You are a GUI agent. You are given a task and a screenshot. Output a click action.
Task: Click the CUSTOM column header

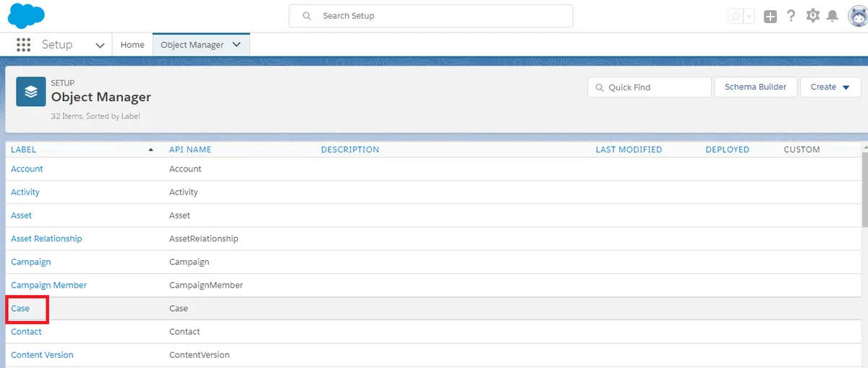pos(801,150)
